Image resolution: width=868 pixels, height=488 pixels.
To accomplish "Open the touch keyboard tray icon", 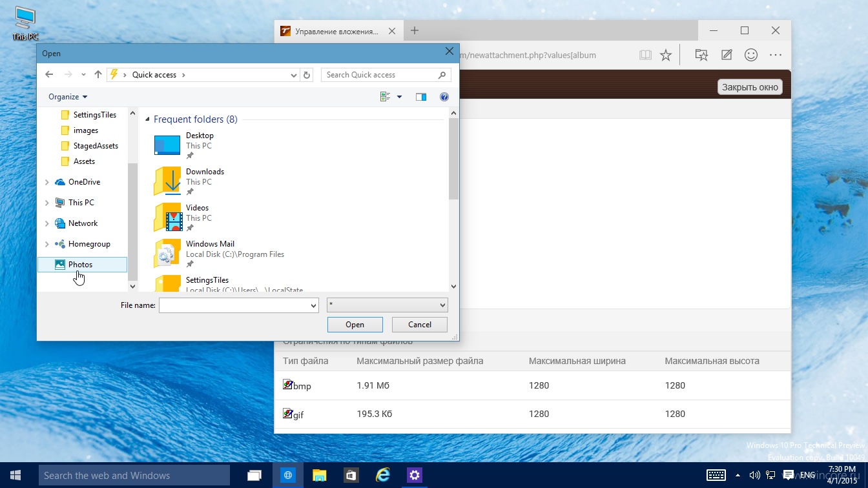I will 716,475.
